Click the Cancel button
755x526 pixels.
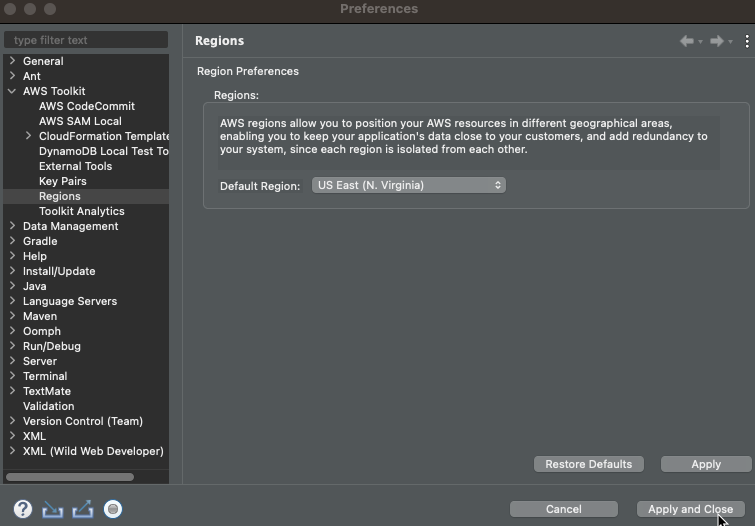[563, 509]
